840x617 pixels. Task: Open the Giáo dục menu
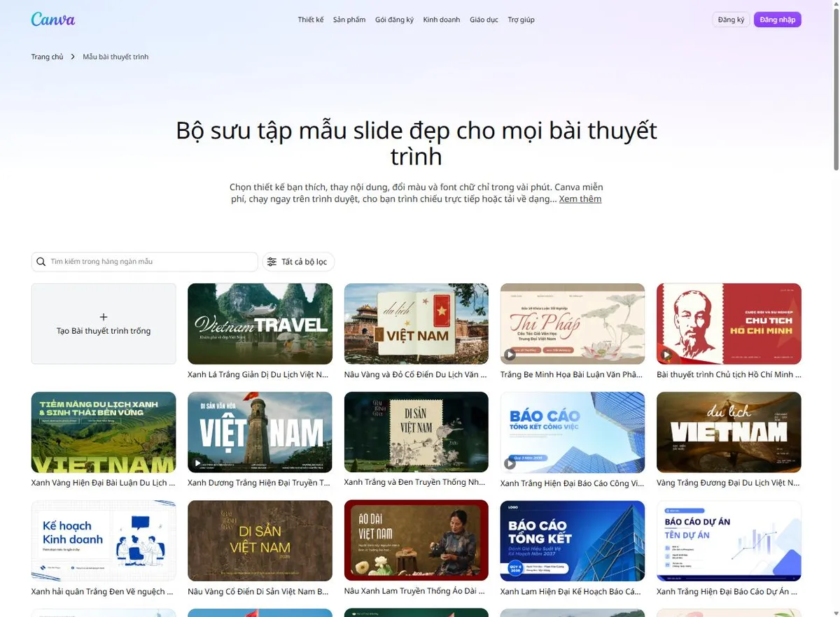[484, 20]
